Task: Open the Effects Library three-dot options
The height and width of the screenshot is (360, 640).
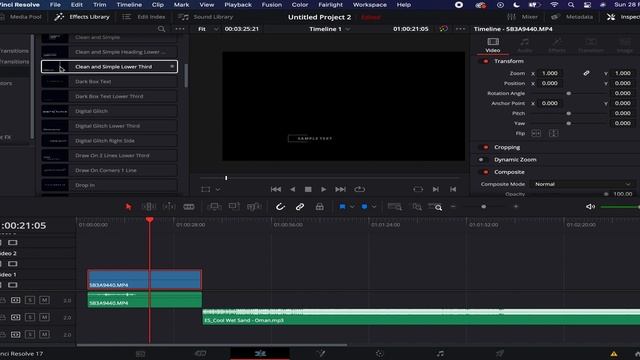Action: (x=180, y=29)
